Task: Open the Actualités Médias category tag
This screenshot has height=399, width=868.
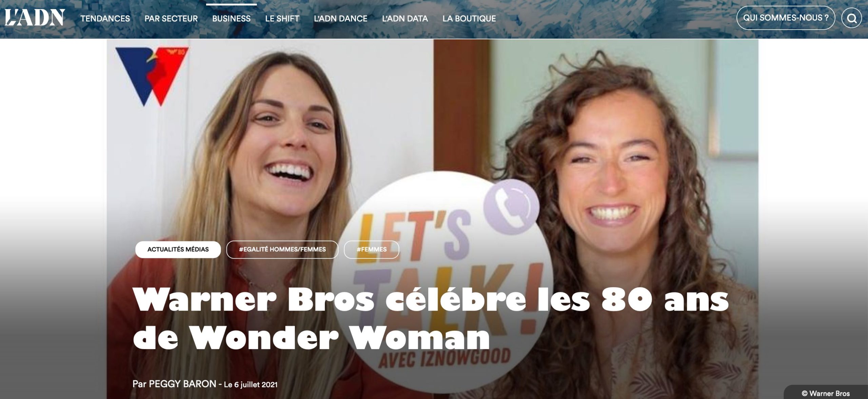Action: [178, 250]
